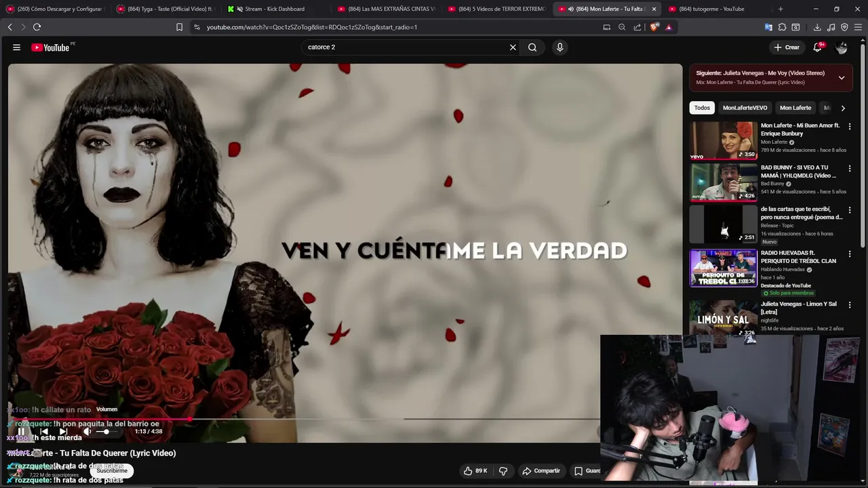
Task: Pause the video playback
Action: coord(21,431)
